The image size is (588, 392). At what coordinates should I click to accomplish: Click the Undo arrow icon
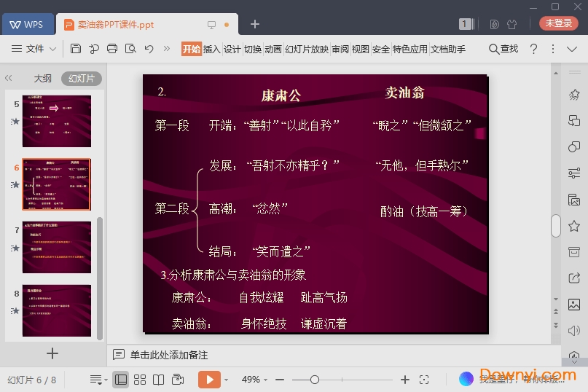149,49
